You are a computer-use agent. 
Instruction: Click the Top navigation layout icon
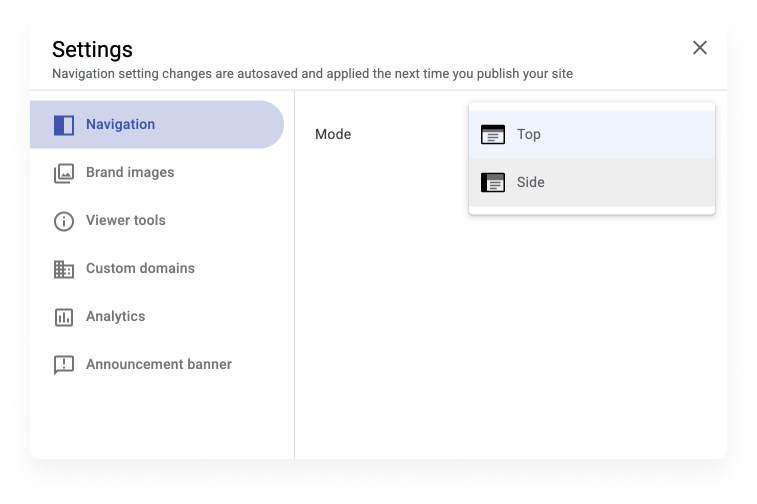click(x=493, y=135)
